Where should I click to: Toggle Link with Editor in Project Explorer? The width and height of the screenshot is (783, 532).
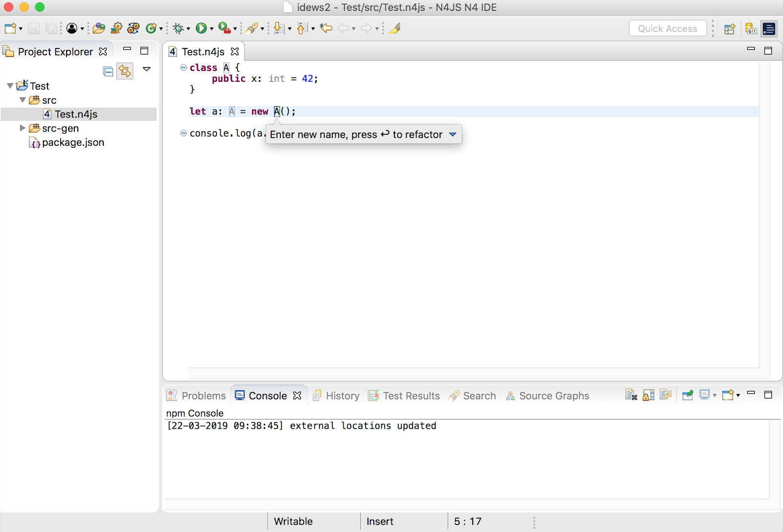(125, 71)
